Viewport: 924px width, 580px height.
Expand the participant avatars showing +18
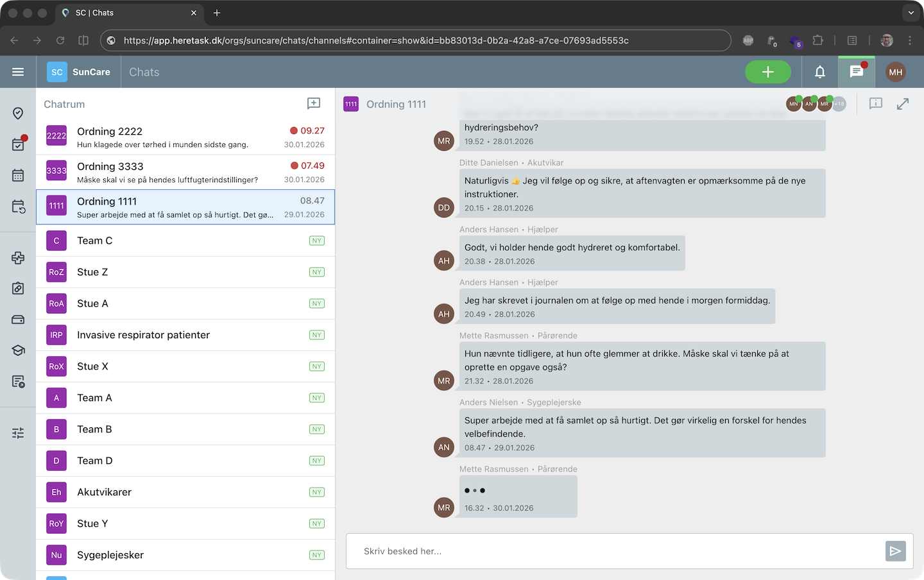(x=837, y=103)
